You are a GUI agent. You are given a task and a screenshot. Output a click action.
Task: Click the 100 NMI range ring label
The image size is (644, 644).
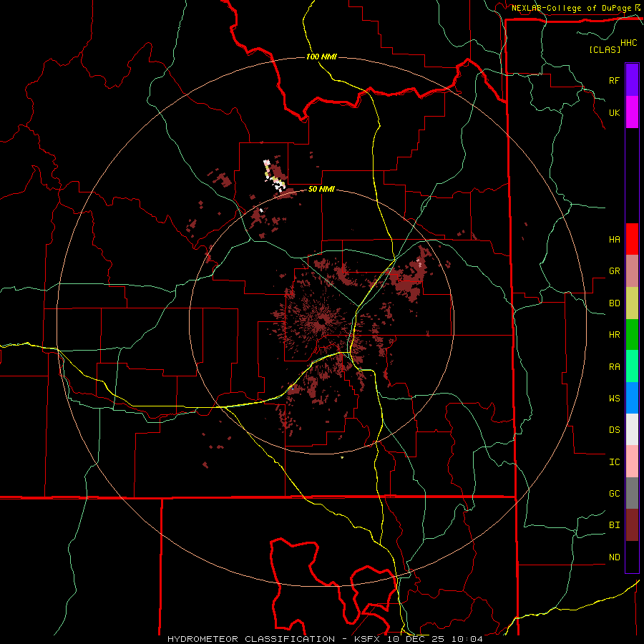coord(321,57)
